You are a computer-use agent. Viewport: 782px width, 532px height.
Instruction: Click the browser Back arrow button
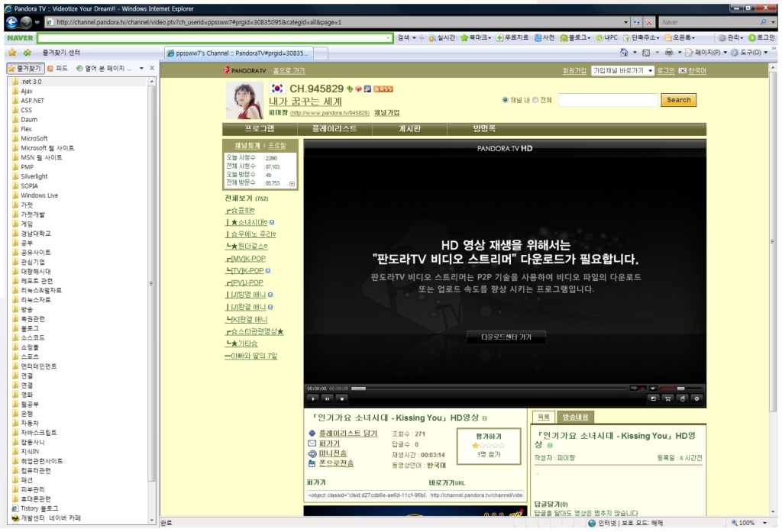click(11, 22)
